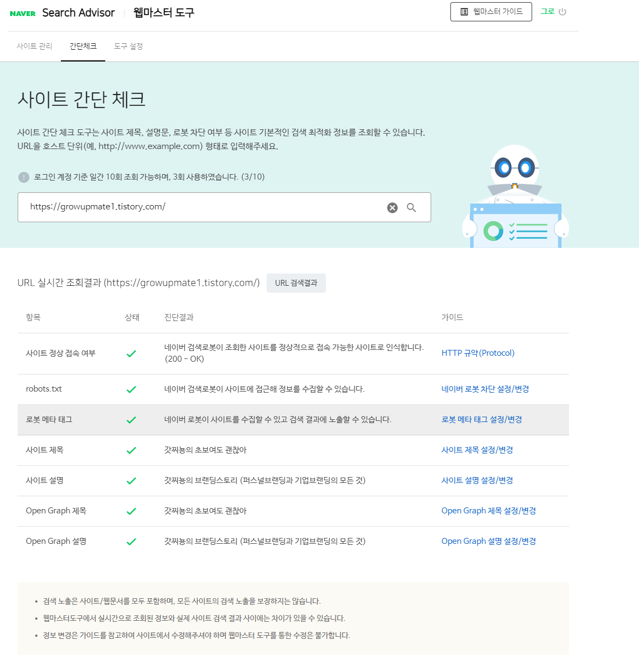This screenshot has height=672, width=639.
Task: Open Search Advisor home link
Action: click(x=79, y=13)
